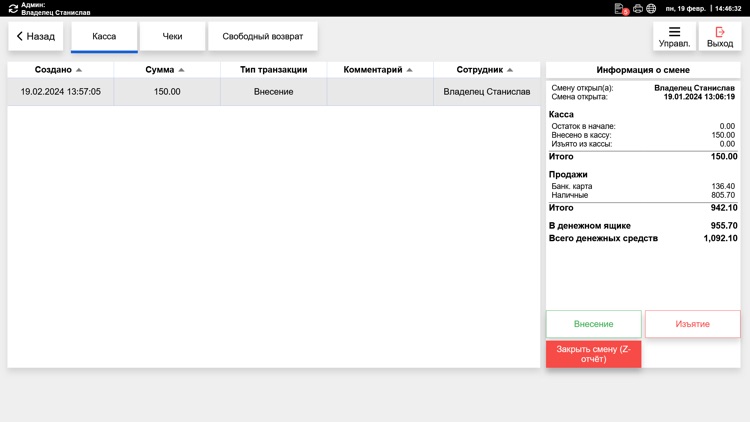Click the green Внесение deposit button
The width and height of the screenshot is (750, 422).
coord(594,324)
